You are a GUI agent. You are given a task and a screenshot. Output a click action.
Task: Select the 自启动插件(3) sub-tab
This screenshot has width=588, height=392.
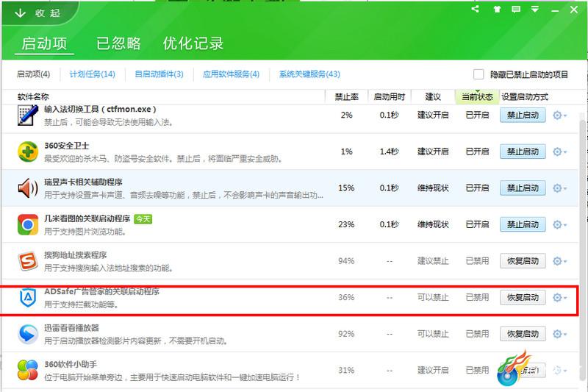coord(159,74)
